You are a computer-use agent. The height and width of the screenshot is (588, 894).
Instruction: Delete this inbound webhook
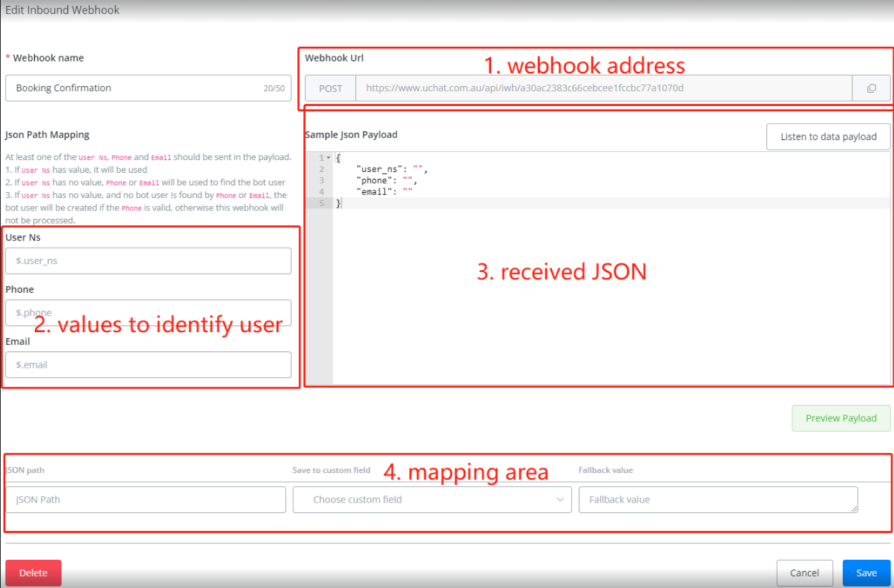point(33,572)
